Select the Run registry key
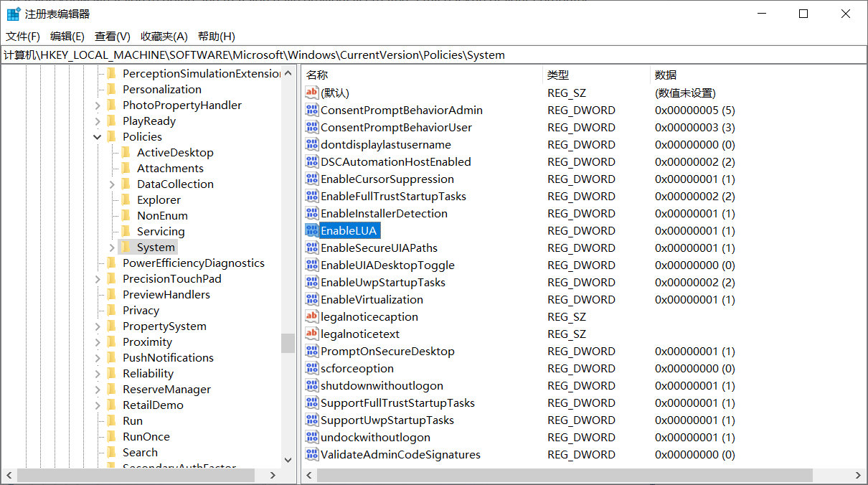Screen dimensions: 868x485 click(x=133, y=420)
